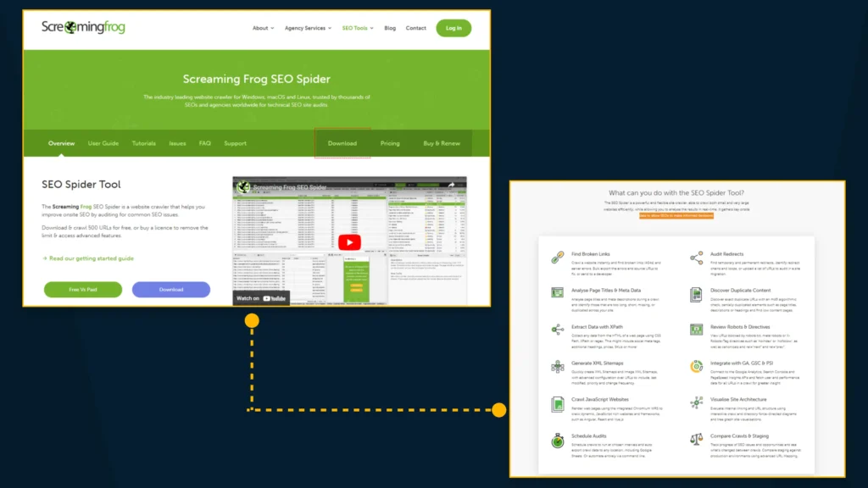Click the Screaming Frog logo
Image resolution: width=868 pixels, height=488 pixels.
point(83,27)
